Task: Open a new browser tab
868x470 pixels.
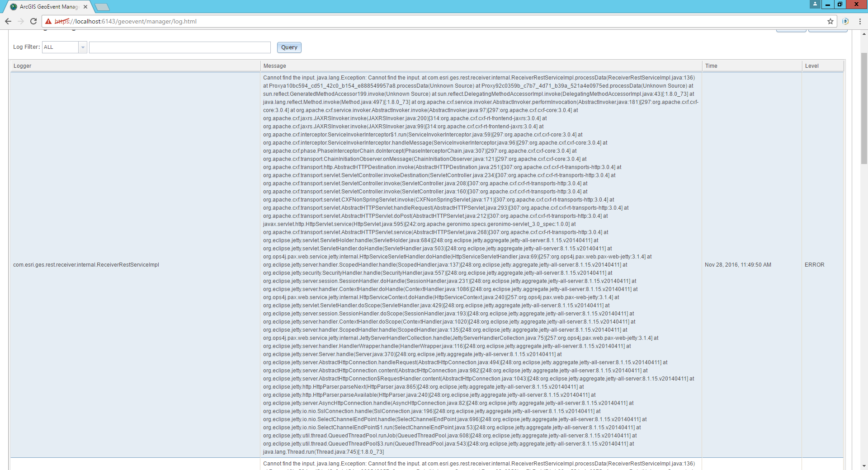Action: (102, 7)
